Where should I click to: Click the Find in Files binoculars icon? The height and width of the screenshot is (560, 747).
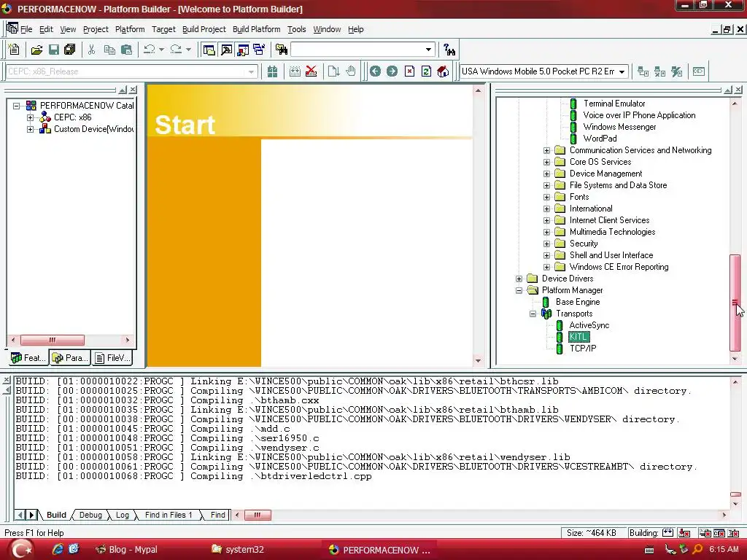(281, 50)
